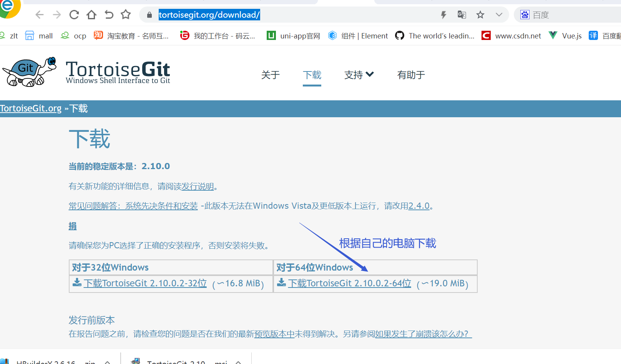
Task: Click the undo/restore tab icon
Action: tap(109, 15)
